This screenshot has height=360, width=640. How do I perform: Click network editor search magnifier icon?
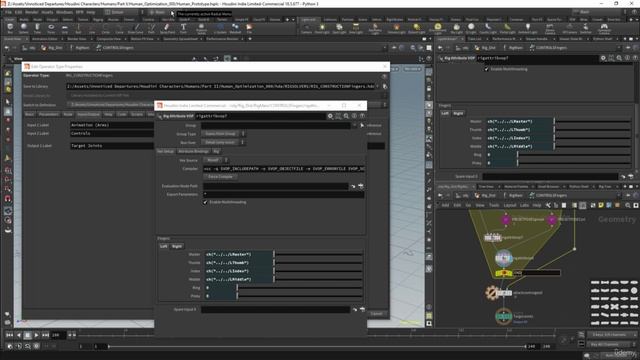pos(627,205)
